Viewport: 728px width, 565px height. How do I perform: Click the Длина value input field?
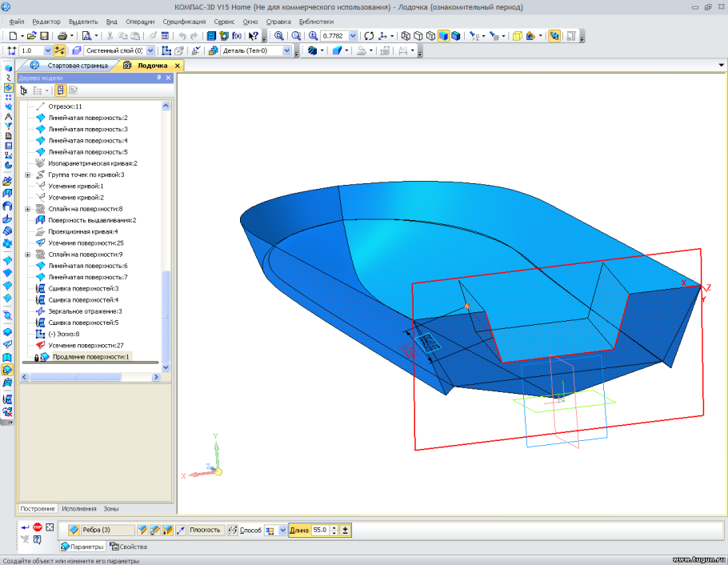click(321, 530)
